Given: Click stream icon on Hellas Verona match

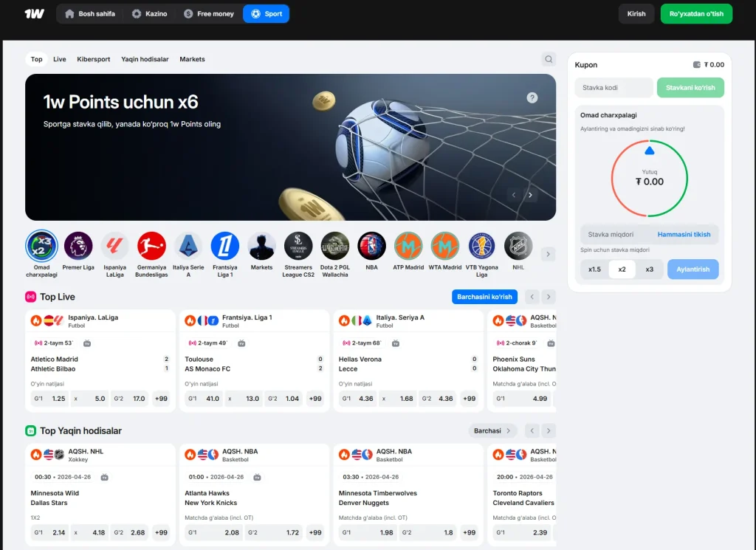Looking at the screenshot, I should pos(396,343).
